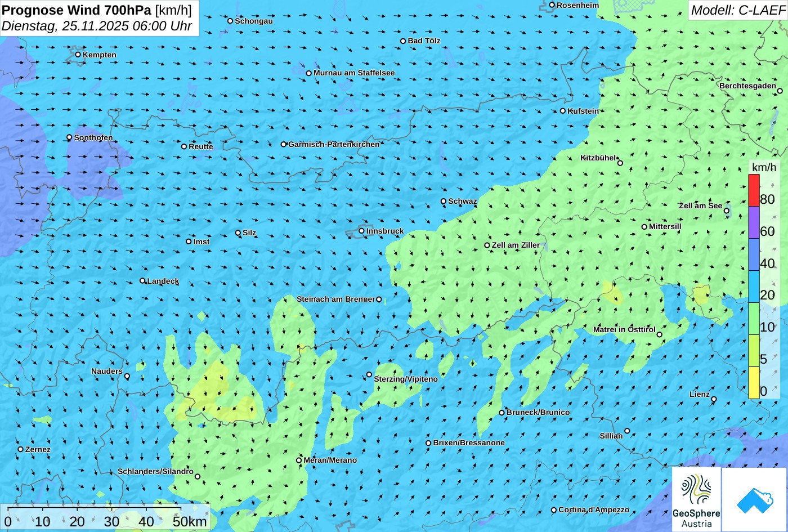Click the Schongau map marker
788x532 pixels.
click(x=230, y=21)
